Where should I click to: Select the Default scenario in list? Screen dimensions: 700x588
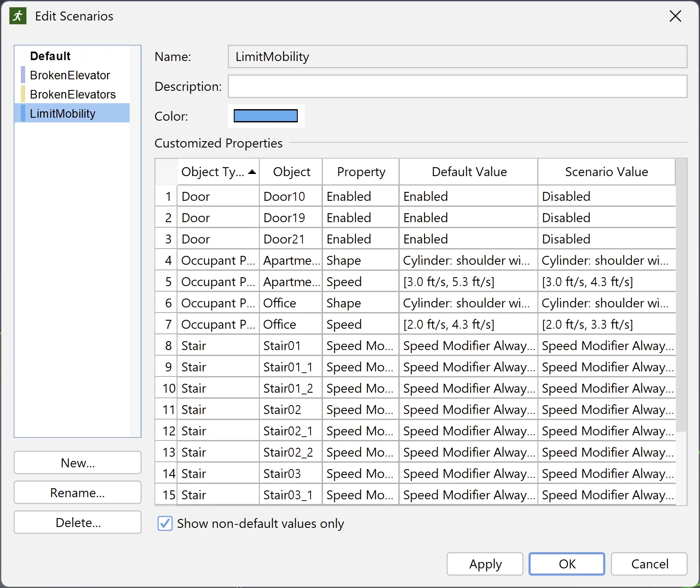coord(73,56)
